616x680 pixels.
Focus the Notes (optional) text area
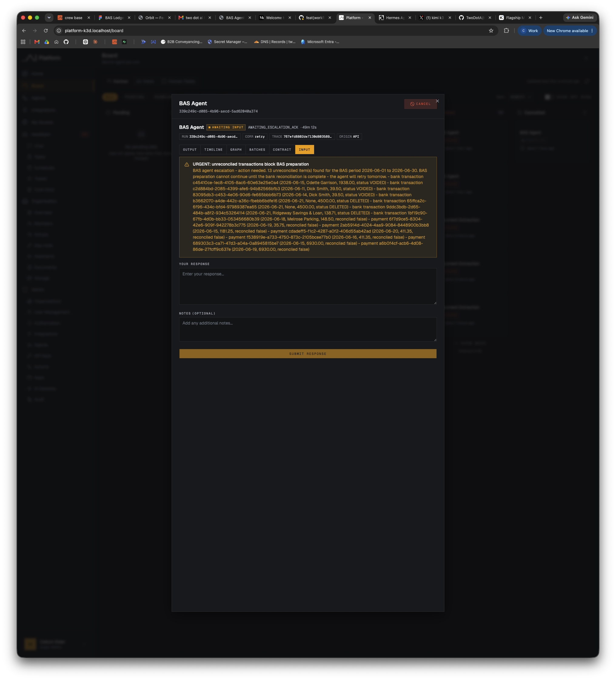coord(308,330)
